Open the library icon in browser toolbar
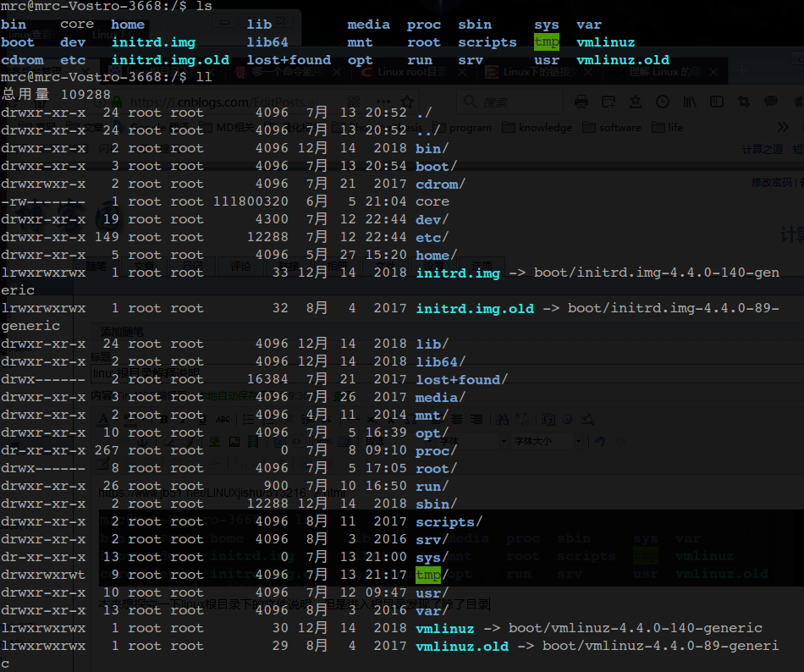Screen dimensions: 804x672 [691, 102]
